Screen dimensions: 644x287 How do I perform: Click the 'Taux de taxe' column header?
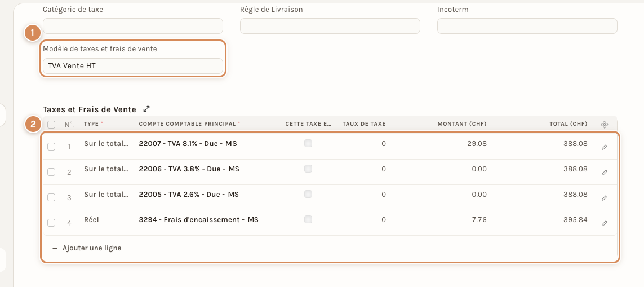[364, 123]
